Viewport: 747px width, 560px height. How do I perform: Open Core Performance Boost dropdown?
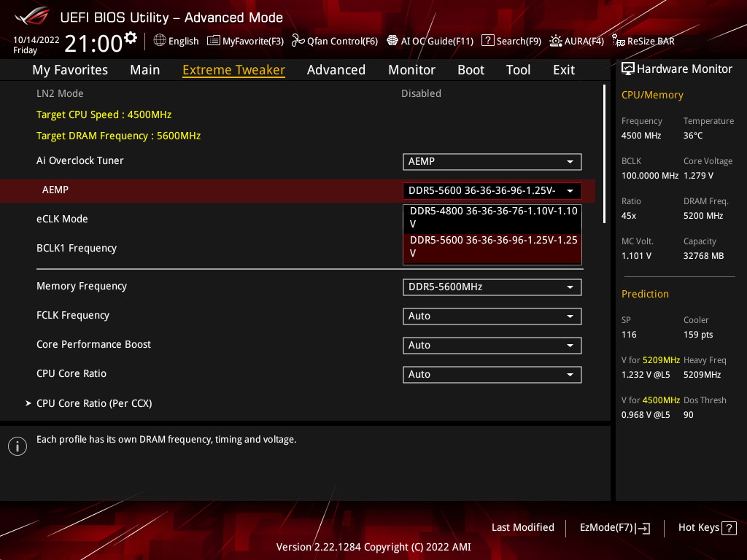click(492, 345)
